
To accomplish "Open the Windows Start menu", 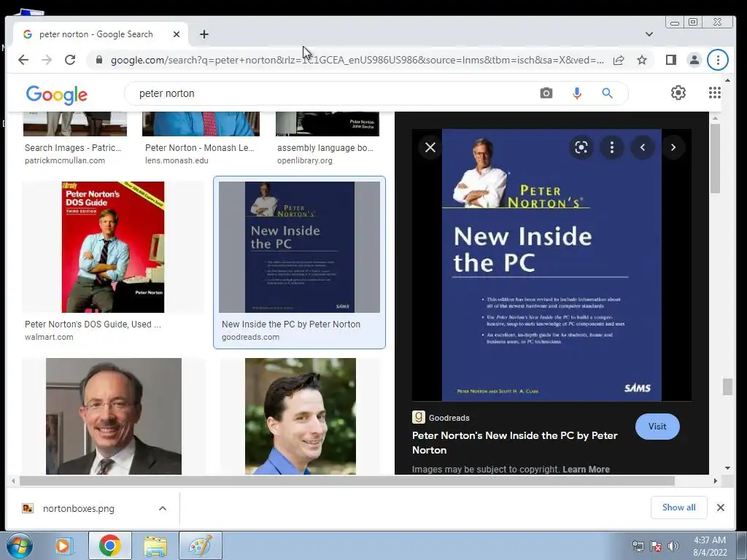I will [x=20, y=545].
